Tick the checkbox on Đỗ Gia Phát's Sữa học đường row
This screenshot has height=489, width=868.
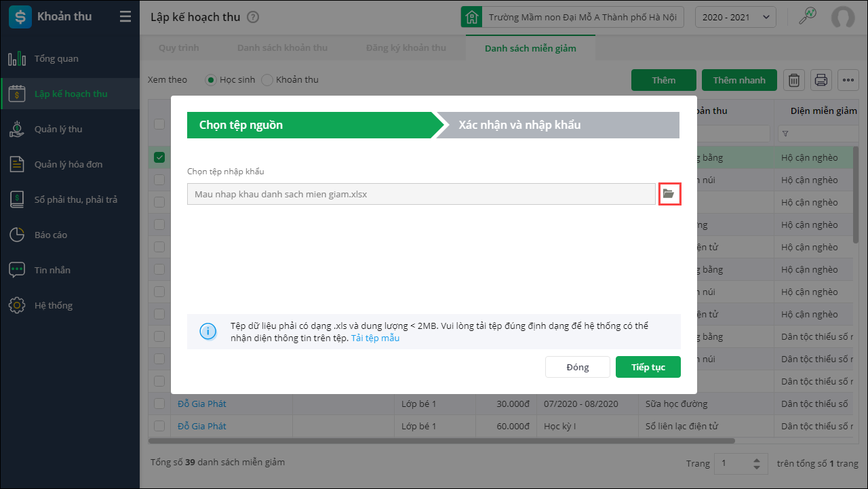159,404
